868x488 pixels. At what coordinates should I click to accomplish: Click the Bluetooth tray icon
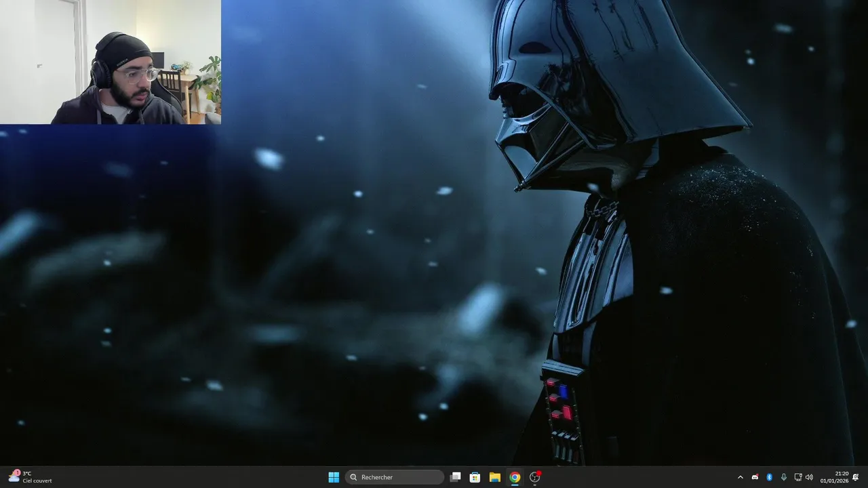[769, 477]
